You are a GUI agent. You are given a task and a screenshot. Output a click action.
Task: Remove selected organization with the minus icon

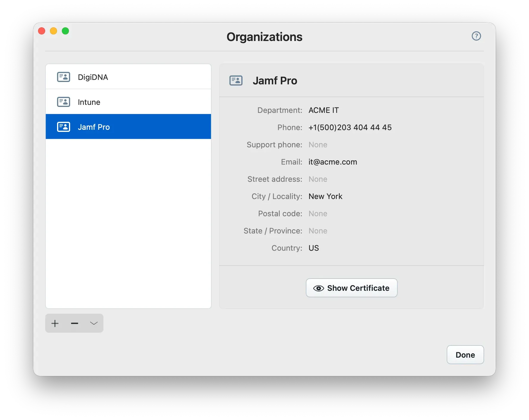pos(74,323)
